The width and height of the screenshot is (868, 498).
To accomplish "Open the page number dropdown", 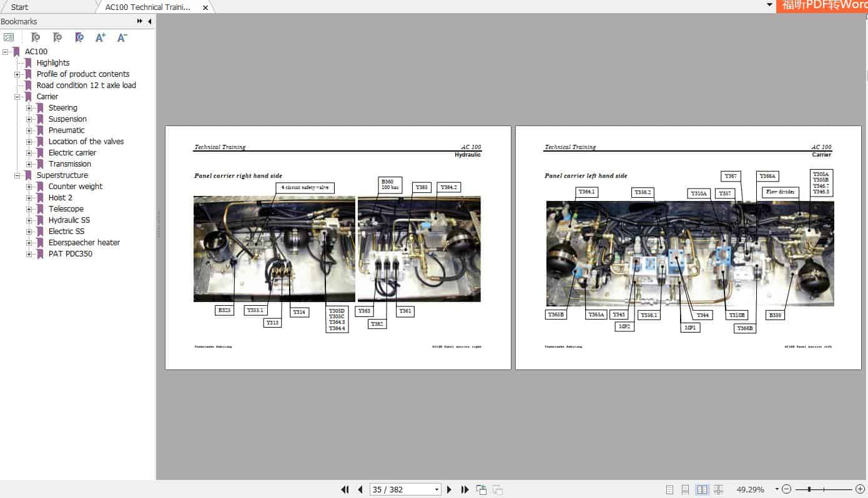I will click(435, 489).
